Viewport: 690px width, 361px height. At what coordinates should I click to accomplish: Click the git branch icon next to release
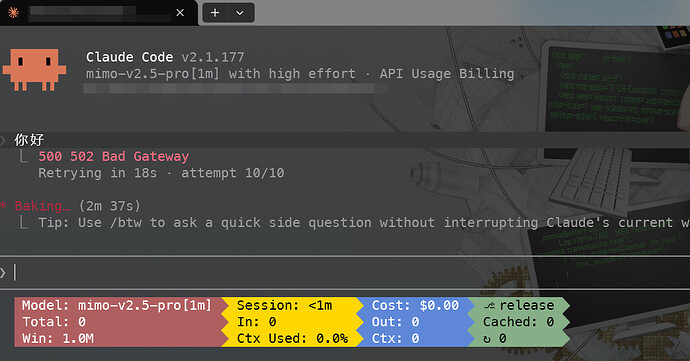click(489, 306)
